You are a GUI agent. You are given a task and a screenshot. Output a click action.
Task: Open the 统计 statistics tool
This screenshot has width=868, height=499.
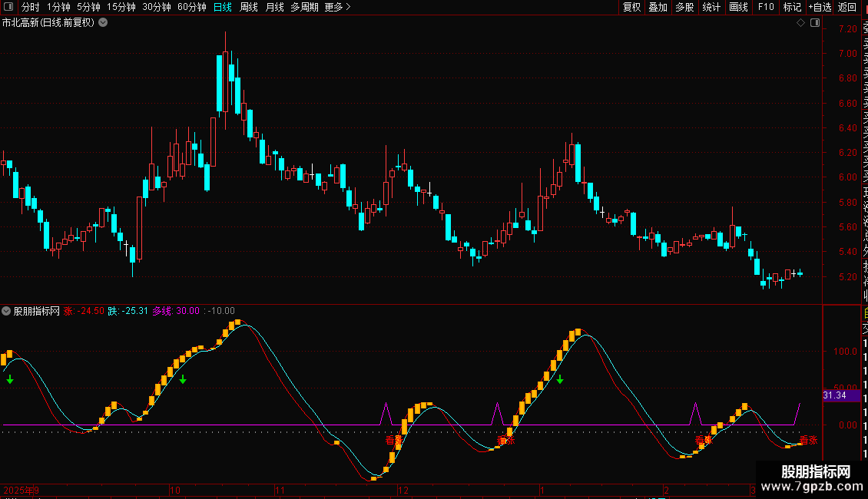pos(711,7)
